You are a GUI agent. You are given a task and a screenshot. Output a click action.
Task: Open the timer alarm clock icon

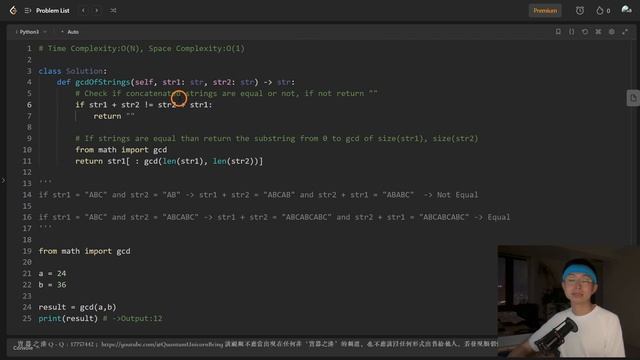580,11
